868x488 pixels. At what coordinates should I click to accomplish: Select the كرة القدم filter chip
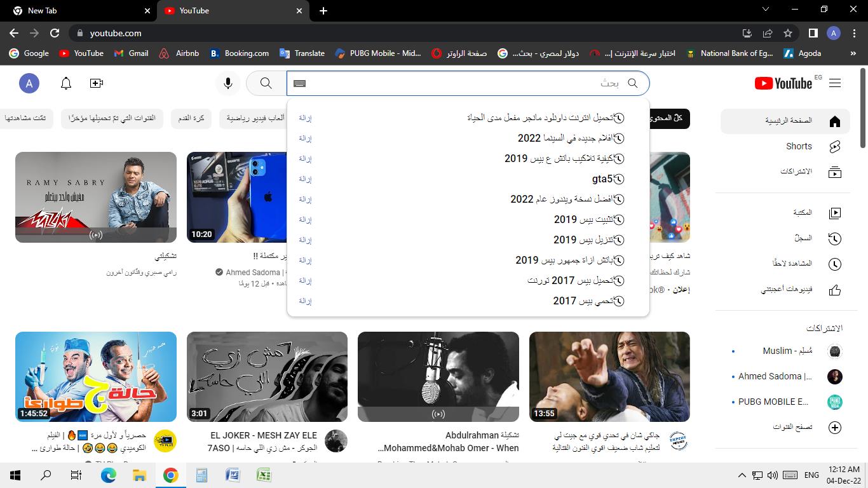click(190, 118)
